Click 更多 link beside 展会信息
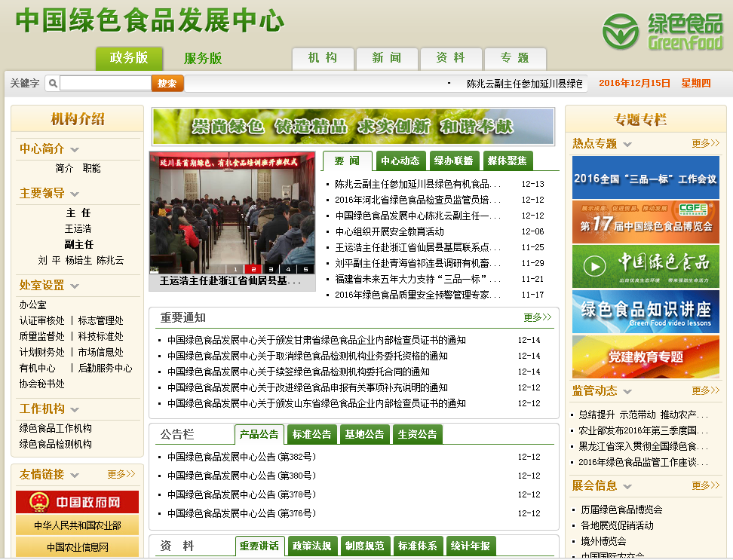The height and width of the screenshot is (560, 733). tap(705, 485)
